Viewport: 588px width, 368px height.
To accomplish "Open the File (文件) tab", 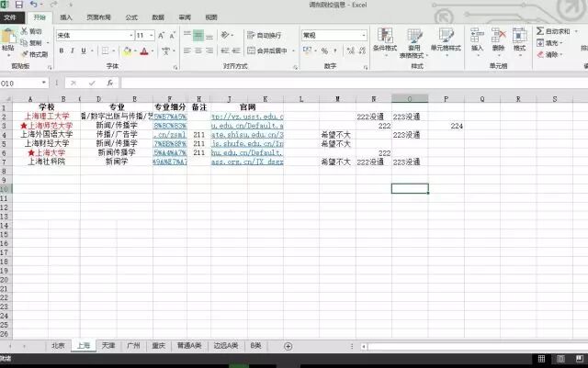I will 10,17.
